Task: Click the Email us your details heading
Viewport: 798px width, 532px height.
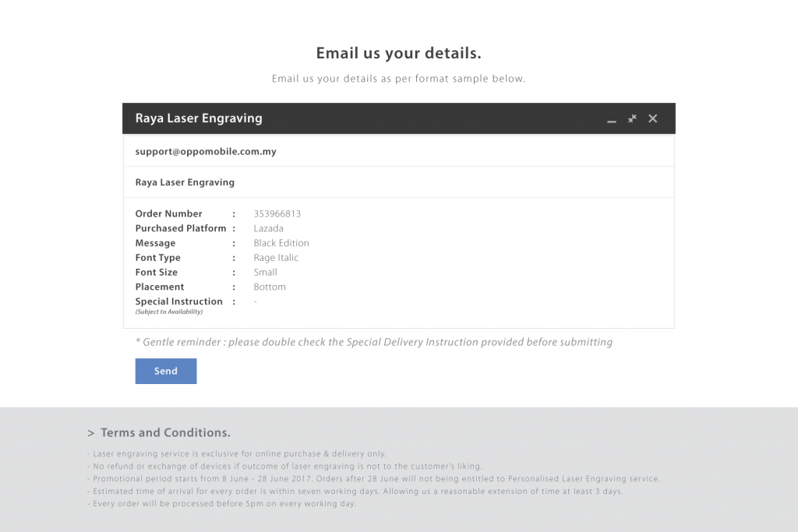Action: pos(398,53)
